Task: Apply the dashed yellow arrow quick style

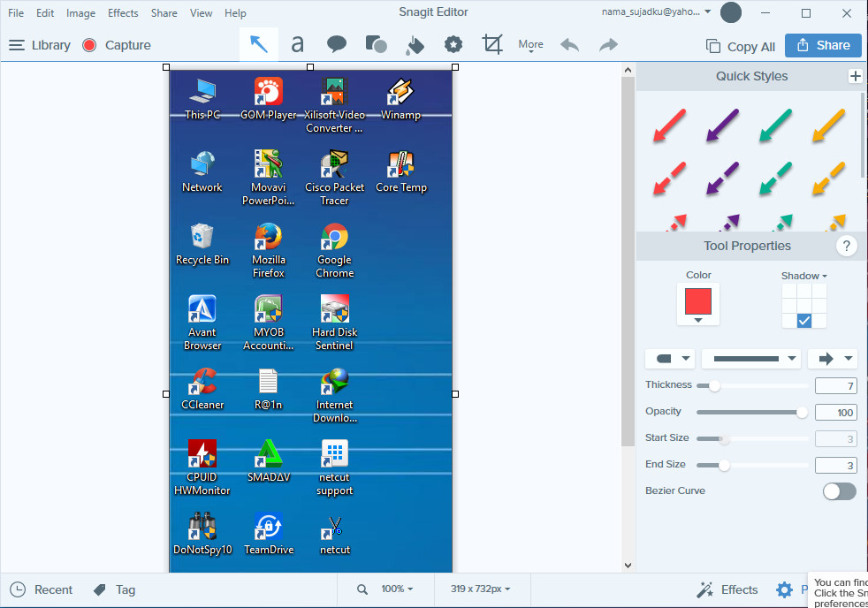Action: pyautogui.click(x=829, y=179)
